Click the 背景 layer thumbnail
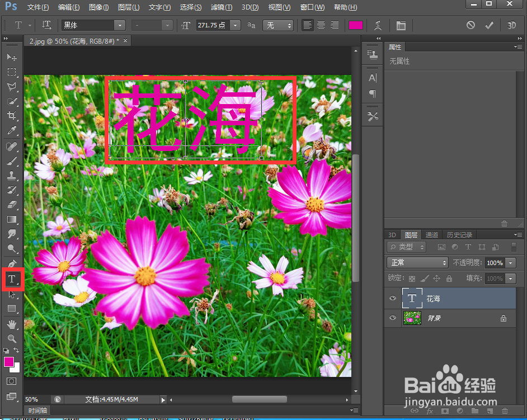Viewport: 527px width, 420px height. tap(412, 318)
